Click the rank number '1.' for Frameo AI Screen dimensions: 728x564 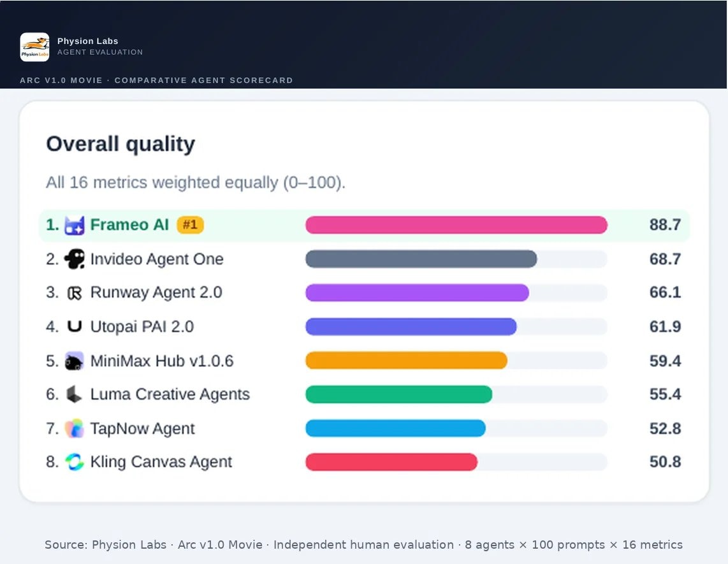[x=52, y=225]
